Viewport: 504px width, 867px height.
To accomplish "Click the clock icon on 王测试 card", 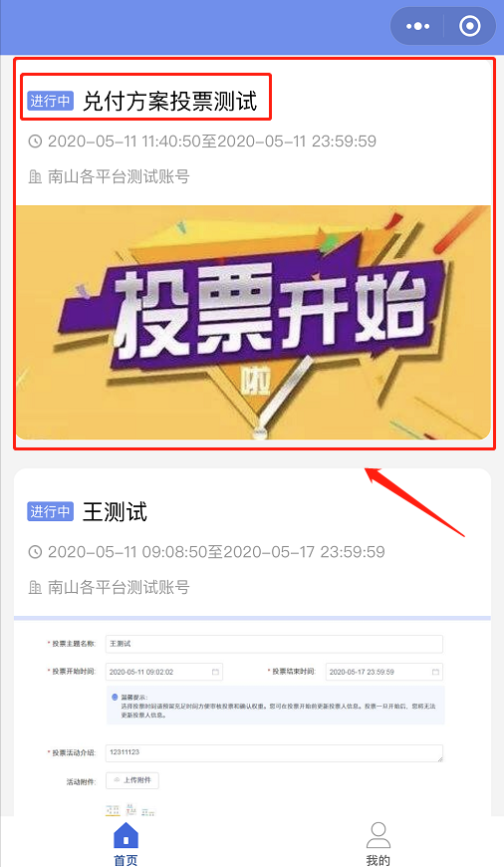I will (35, 552).
